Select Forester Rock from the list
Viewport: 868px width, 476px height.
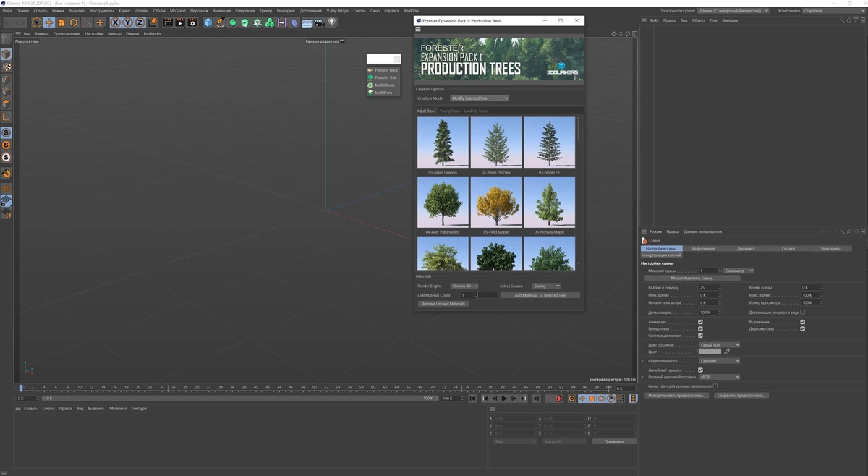pos(383,70)
